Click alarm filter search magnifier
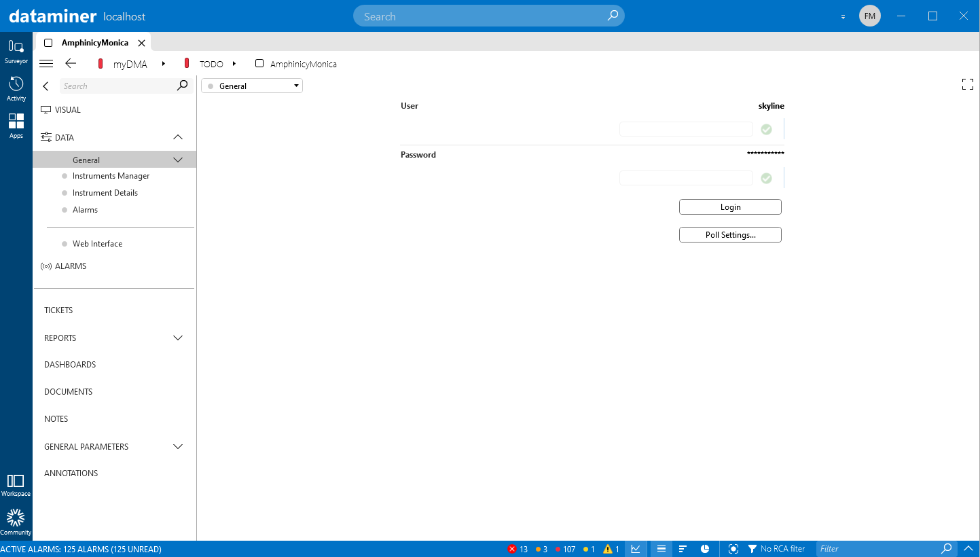Viewport: 980px width, 557px height. [x=947, y=549]
